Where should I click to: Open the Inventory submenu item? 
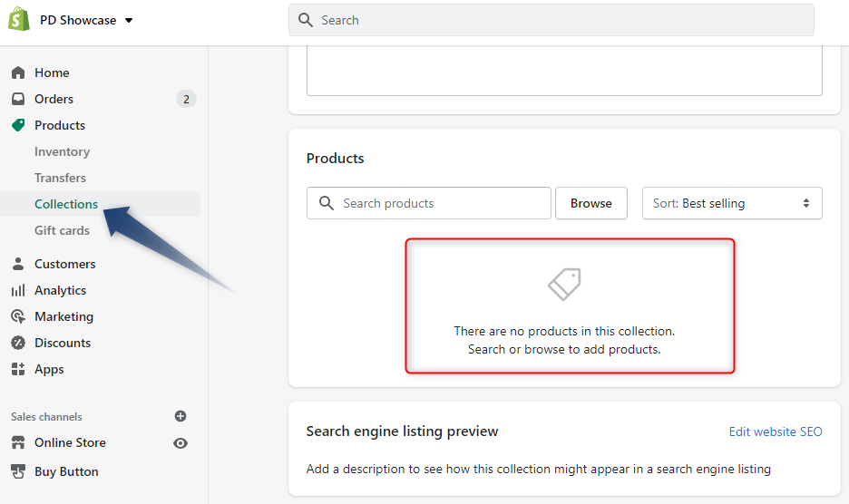click(62, 151)
